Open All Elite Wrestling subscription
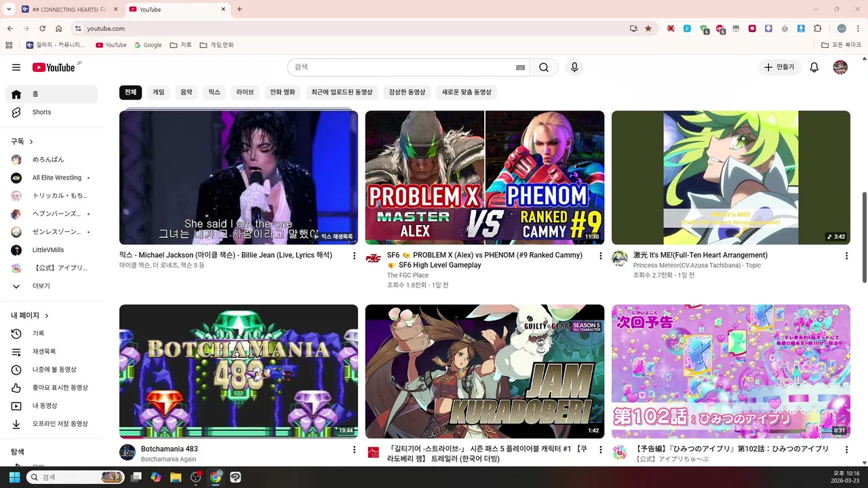Image resolution: width=868 pixels, height=488 pixels. (x=52, y=178)
